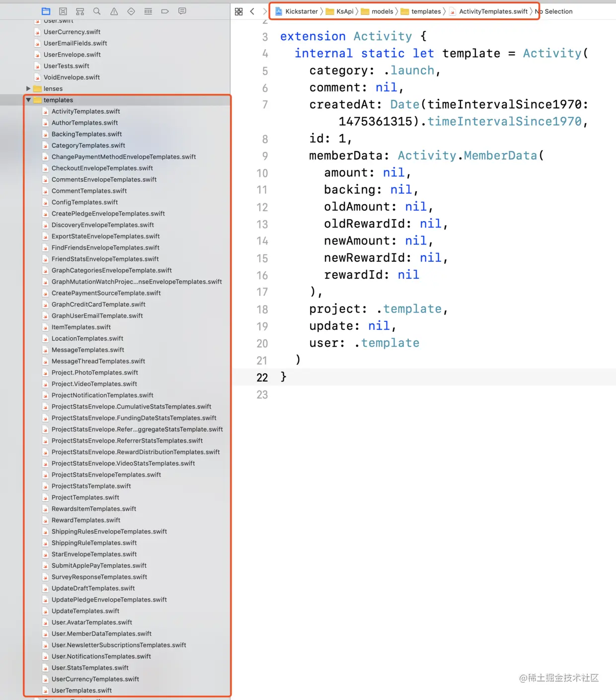
Task: Open User.StatsTemplates.swift file
Action: (x=90, y=668)
